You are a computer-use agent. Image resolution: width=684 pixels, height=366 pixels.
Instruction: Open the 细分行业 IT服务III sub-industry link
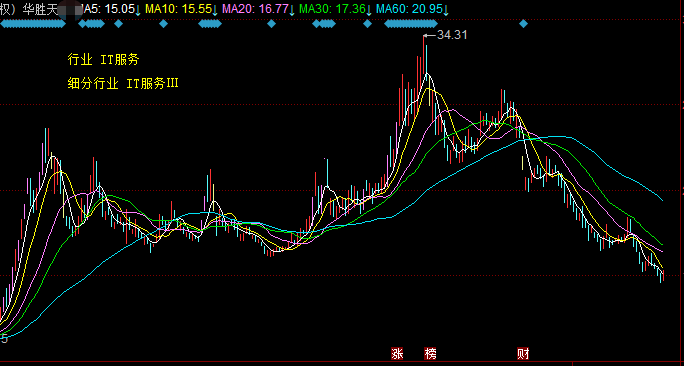[x=123, y=83]
